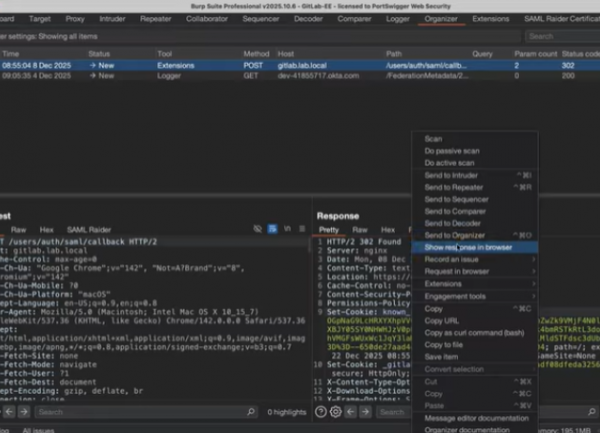Image resolution: width=600 pixels, height=433 pixels.
Task: Click the request panel Search input field
Action: pyautogui.click(x=145, y=412)
